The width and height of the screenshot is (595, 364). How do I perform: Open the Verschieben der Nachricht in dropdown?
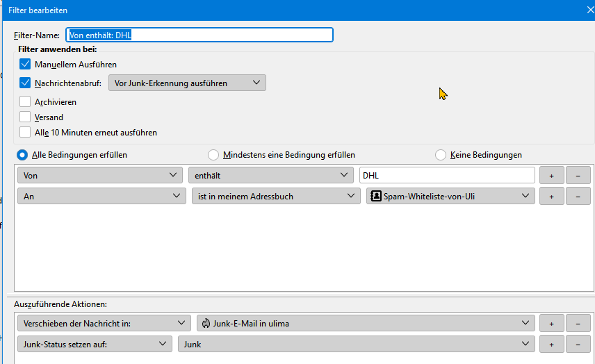click(104, 323)
